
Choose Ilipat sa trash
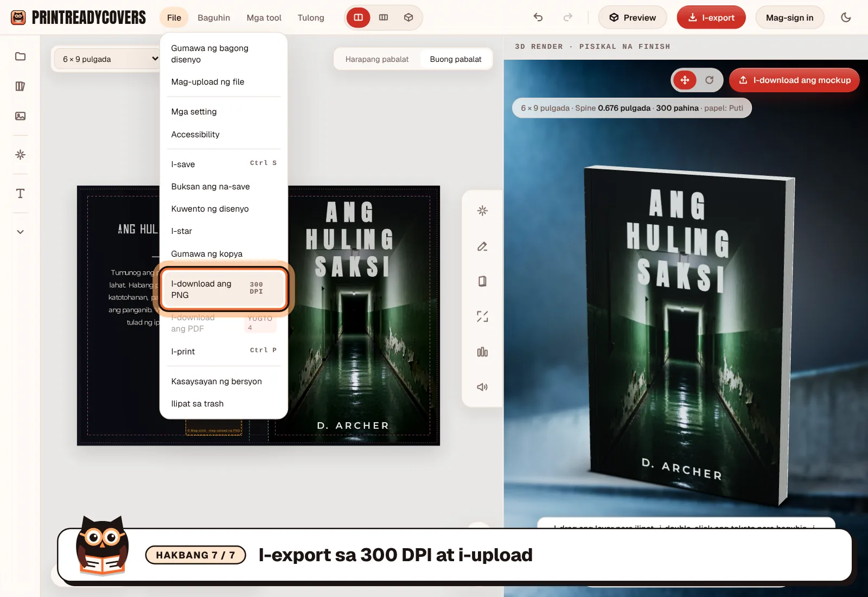(224, 404)
